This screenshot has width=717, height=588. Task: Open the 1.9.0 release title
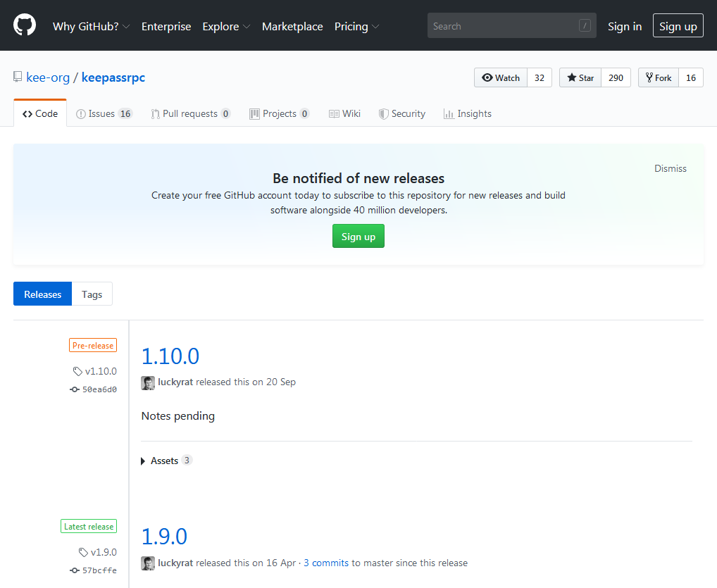click(x=164, y=537)
